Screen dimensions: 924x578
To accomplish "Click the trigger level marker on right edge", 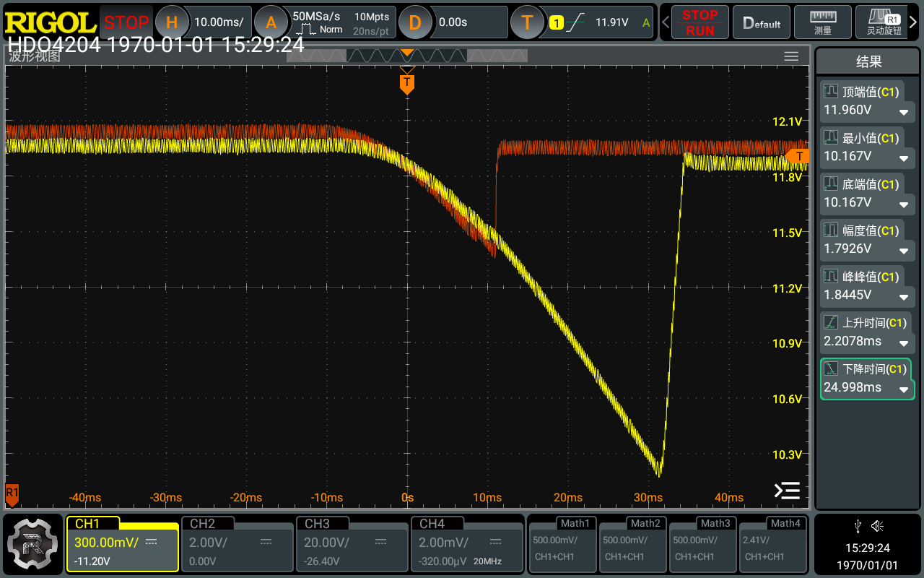I will coord(798,156).
